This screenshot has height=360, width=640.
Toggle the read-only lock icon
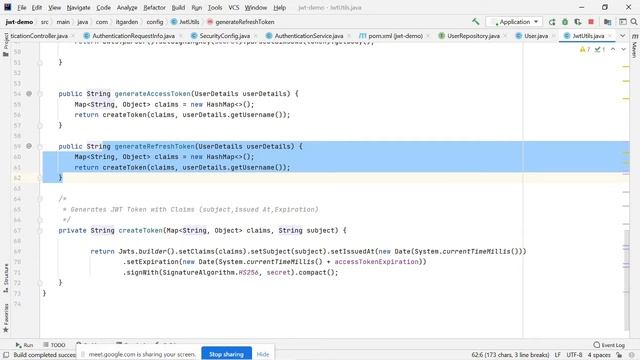[619, 355]
